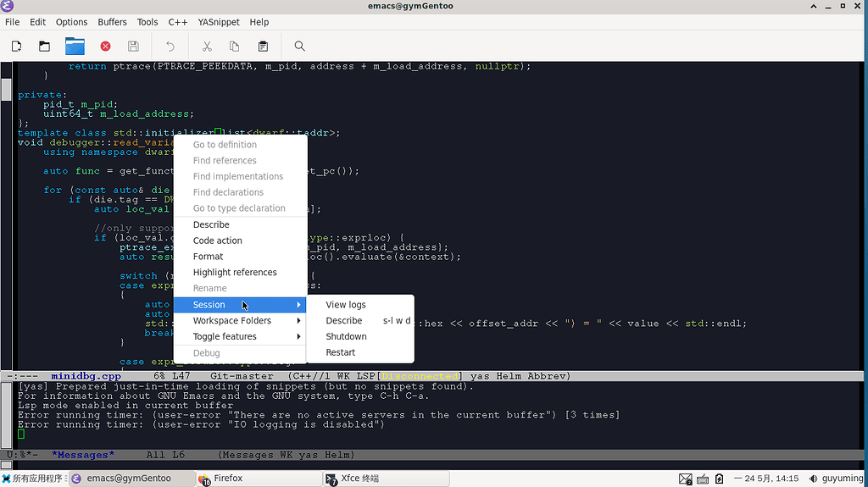Select Describe in Session submenu

click(x=359, y=321)
